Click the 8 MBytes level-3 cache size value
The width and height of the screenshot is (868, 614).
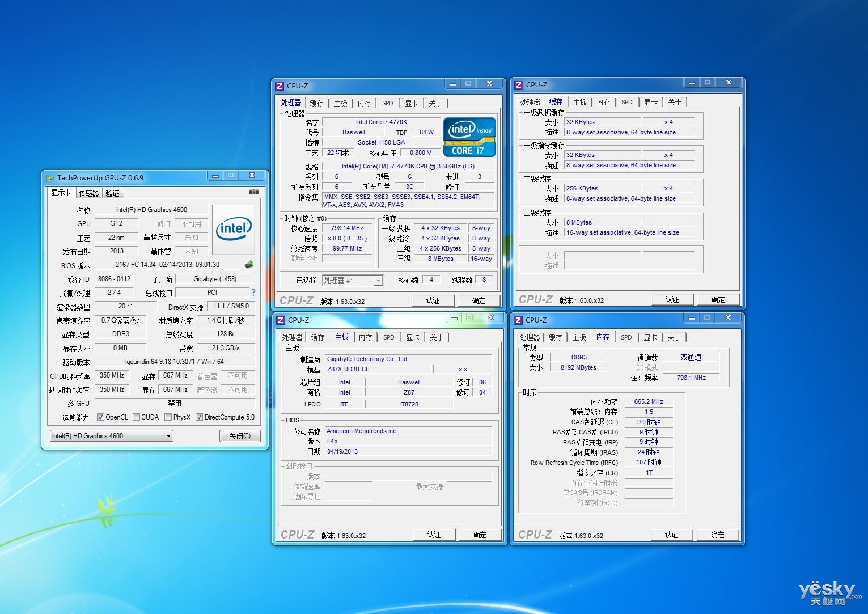[603, 222]
